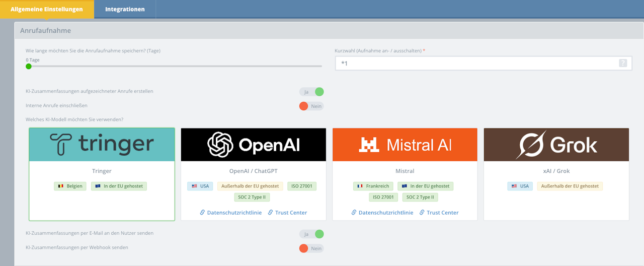
Task: Toggle KI-Zusammenfassungen aufgezeichneter Anrufe erstellen switch
Action: [x=311, y=92]
